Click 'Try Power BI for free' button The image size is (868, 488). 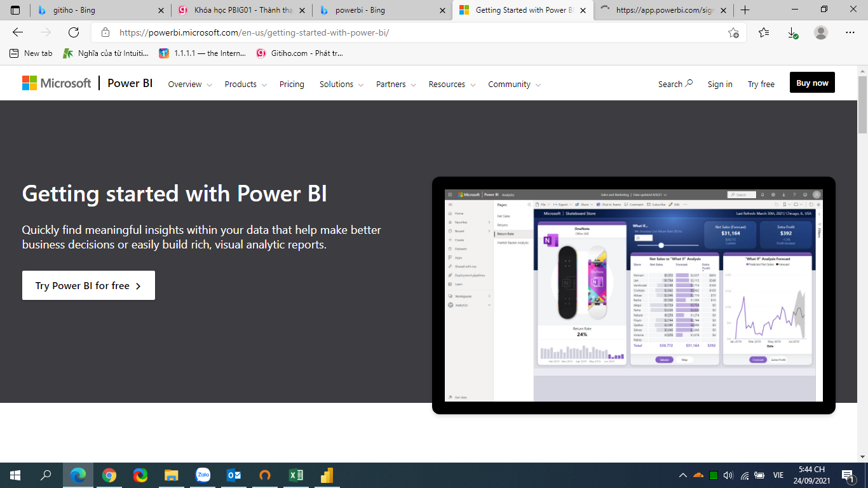(88, 285)
